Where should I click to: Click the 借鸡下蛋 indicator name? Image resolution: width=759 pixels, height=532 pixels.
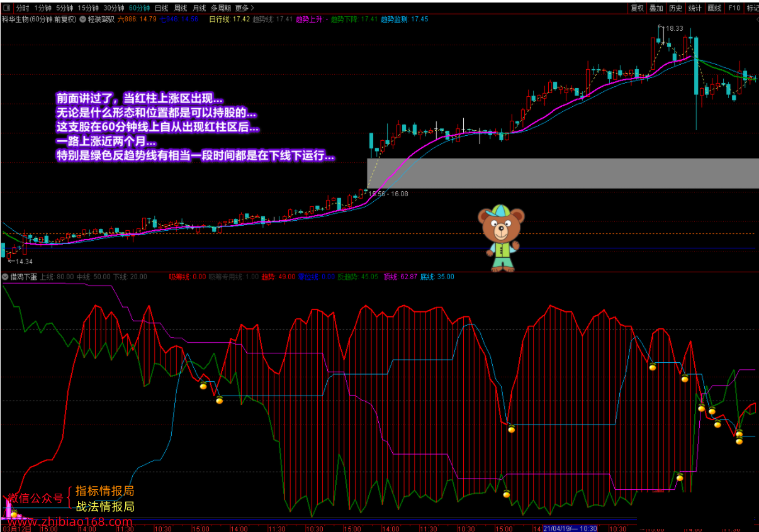pos(23,277)
